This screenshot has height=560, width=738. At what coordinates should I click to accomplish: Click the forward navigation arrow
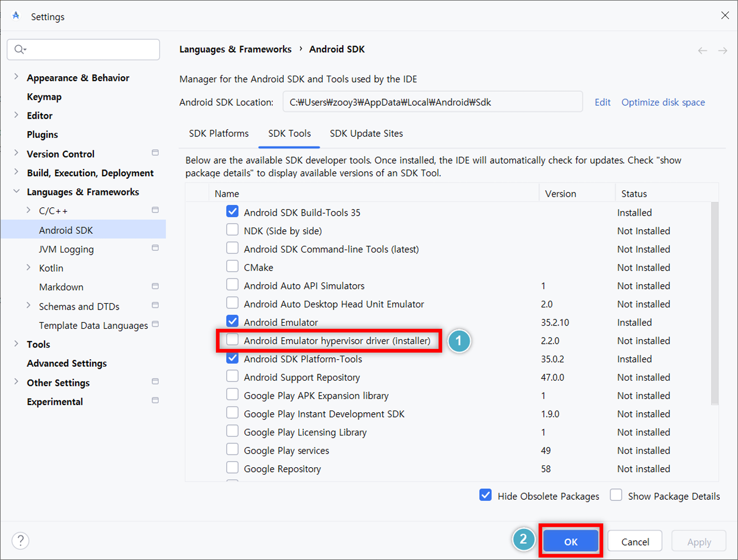722,50
